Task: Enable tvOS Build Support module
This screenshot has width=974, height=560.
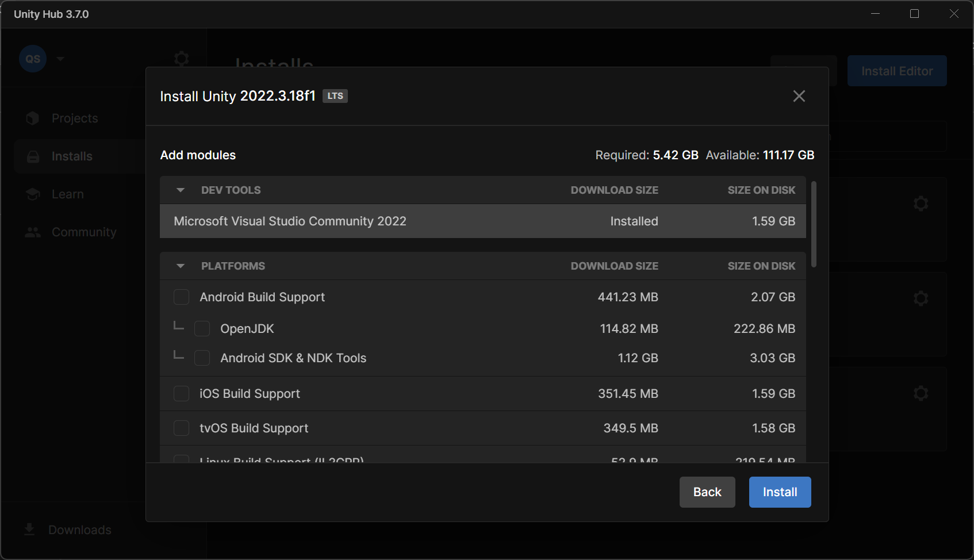Action: (181, 428)
